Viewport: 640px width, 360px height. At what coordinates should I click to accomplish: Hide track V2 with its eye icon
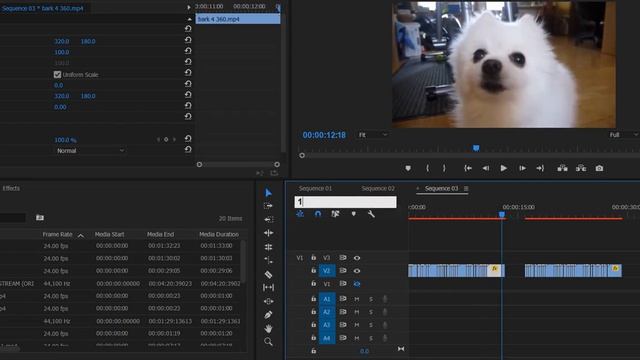coord(357,271)
